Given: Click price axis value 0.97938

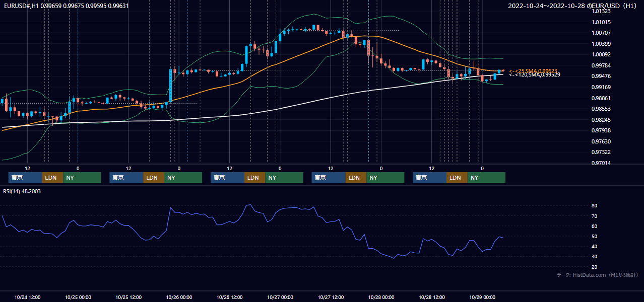Looking at the screenshot, I should click(x=601, y=131).
